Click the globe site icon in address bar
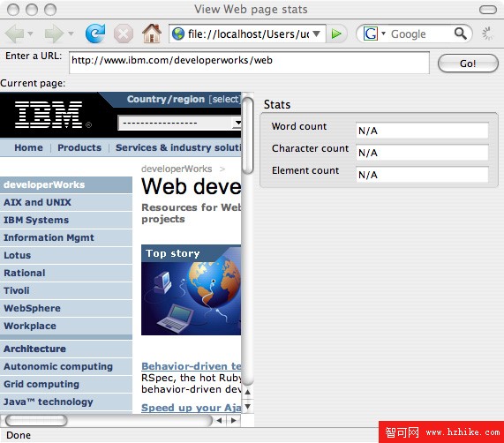 [178, 34]
